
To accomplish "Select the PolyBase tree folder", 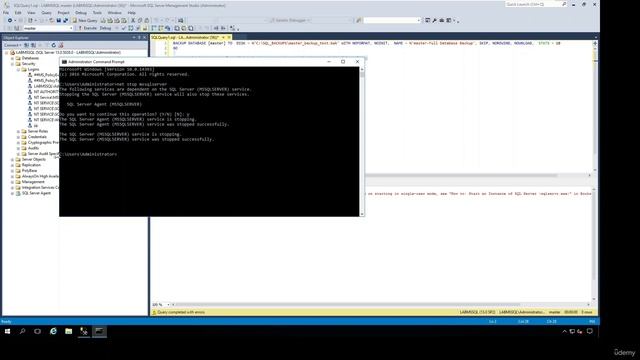I will (29, 171).
